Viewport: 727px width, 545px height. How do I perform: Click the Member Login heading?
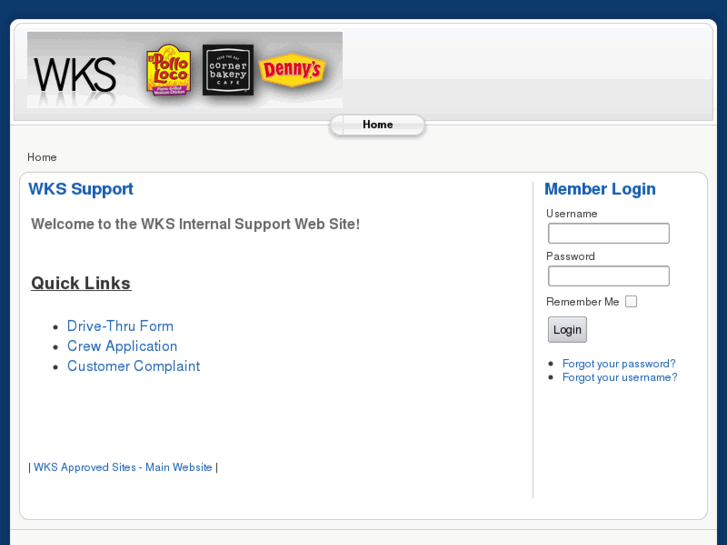tap(599, 189)
